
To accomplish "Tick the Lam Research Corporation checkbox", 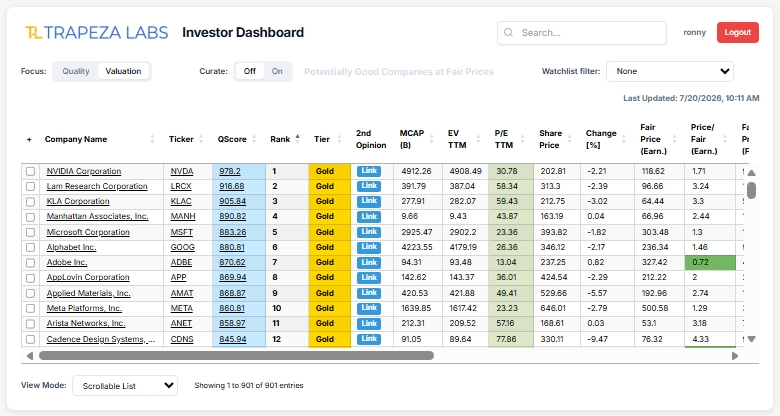I will pyautogui.click(x=30, y=186).
